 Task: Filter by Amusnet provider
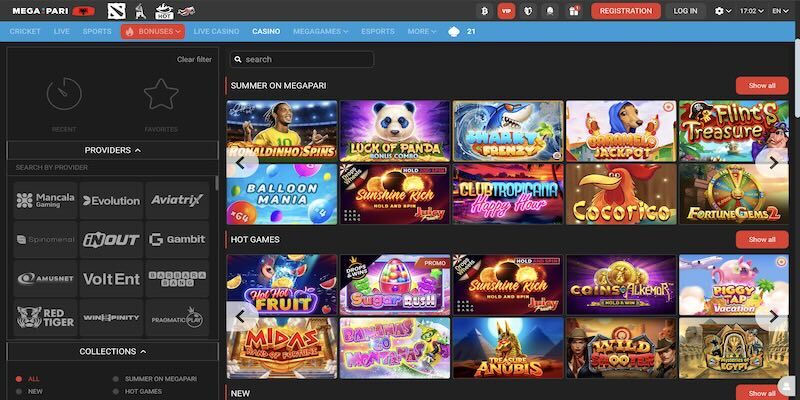click(x=45, y=279)
